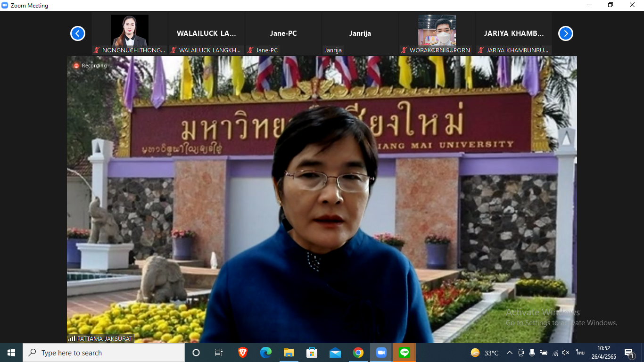Screen dimensions: 644x362
Task: Minimize the Zoom Meeting window
Action: pos(589,5)
